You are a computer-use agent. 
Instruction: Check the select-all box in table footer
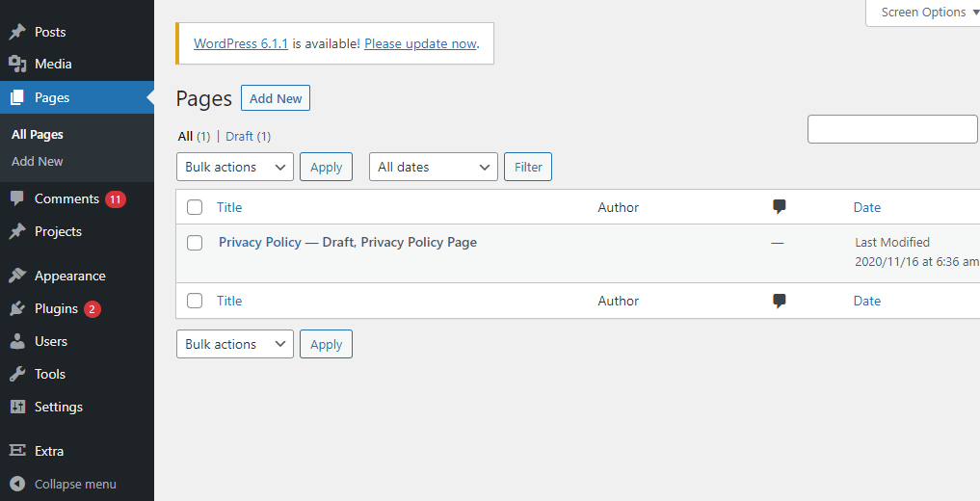point(195,302)
